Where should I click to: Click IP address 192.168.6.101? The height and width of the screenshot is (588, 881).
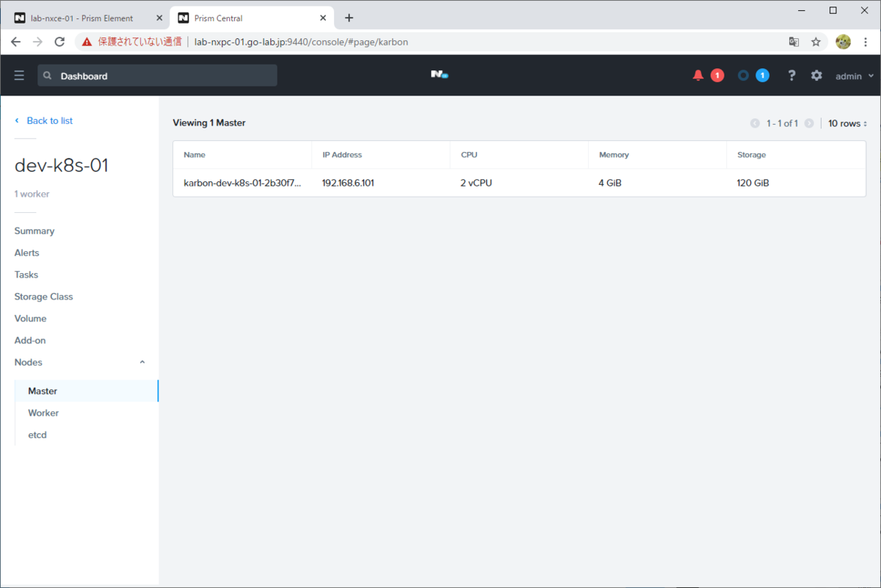point(348,183)
